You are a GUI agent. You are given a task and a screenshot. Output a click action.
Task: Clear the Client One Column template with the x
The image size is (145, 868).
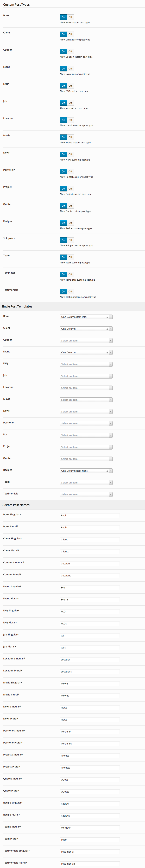tap(107, 329)
